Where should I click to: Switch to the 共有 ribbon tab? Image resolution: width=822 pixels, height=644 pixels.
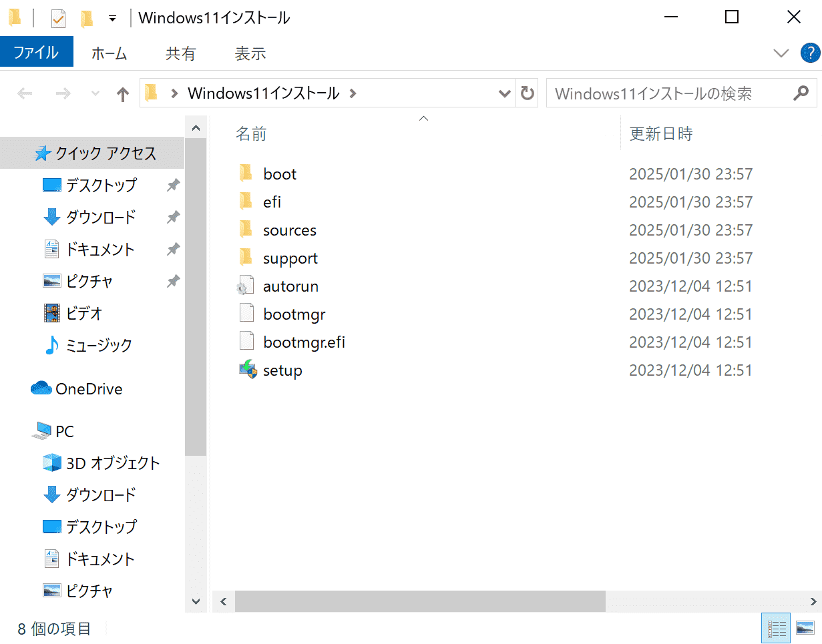(180, 53)
